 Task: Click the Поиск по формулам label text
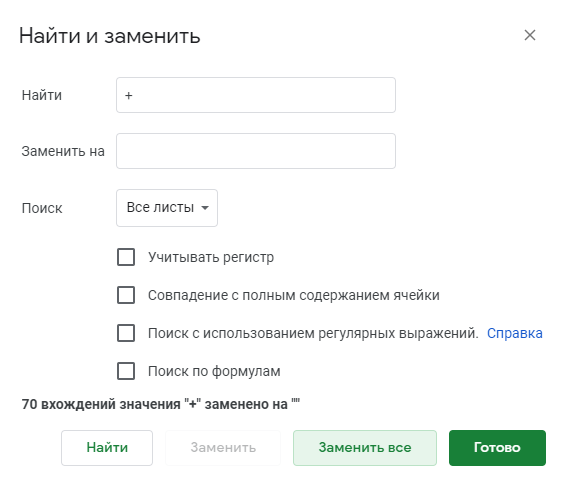point(214,371)
